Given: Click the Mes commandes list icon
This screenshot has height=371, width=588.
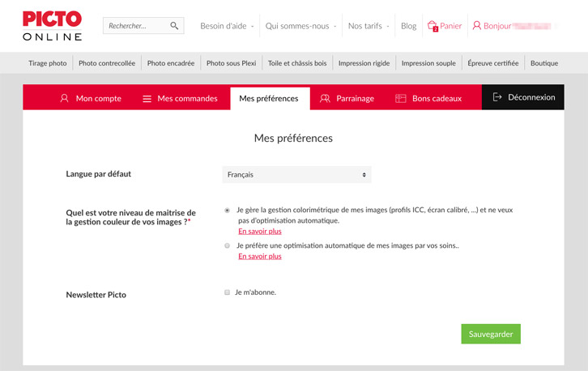Looking at the screenshot, I should pos(147,98).
